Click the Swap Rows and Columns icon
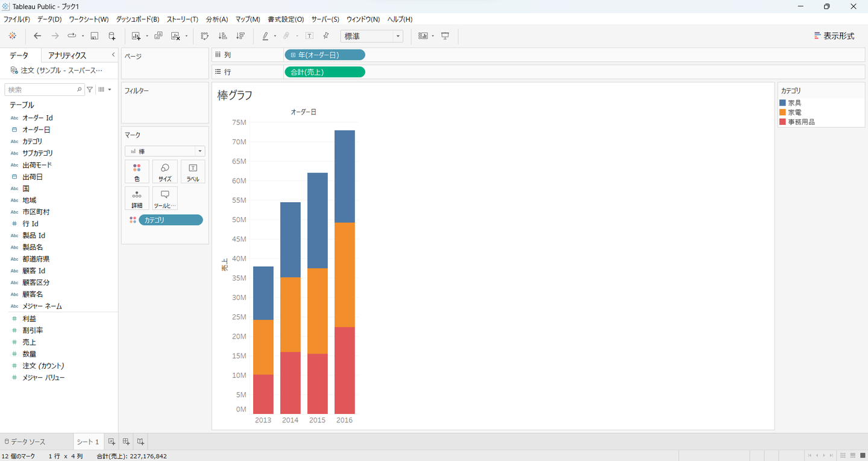 pyautogui.click(x=205, y=36)
